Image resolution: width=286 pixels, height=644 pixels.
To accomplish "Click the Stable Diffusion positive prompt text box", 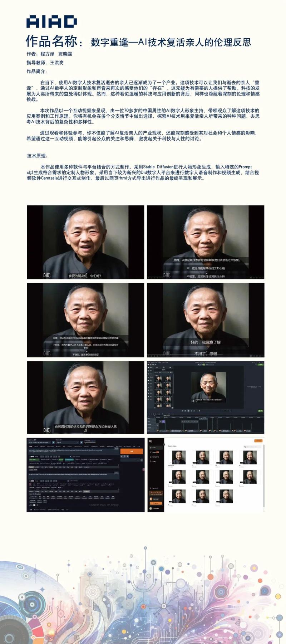I will coord(74,452).
